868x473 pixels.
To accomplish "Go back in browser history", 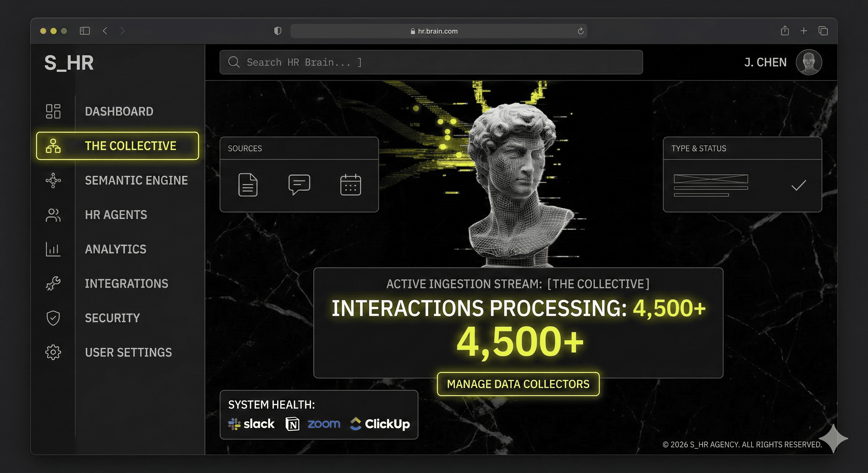I will click(105, 31).
